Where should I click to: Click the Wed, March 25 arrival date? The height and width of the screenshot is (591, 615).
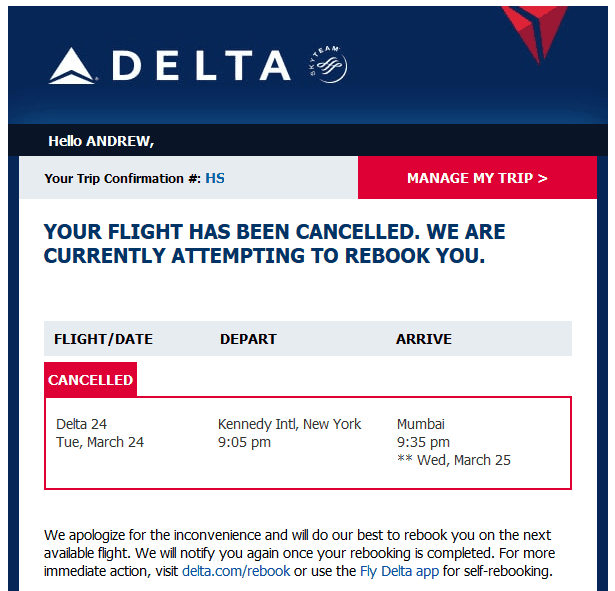(464, 460)
